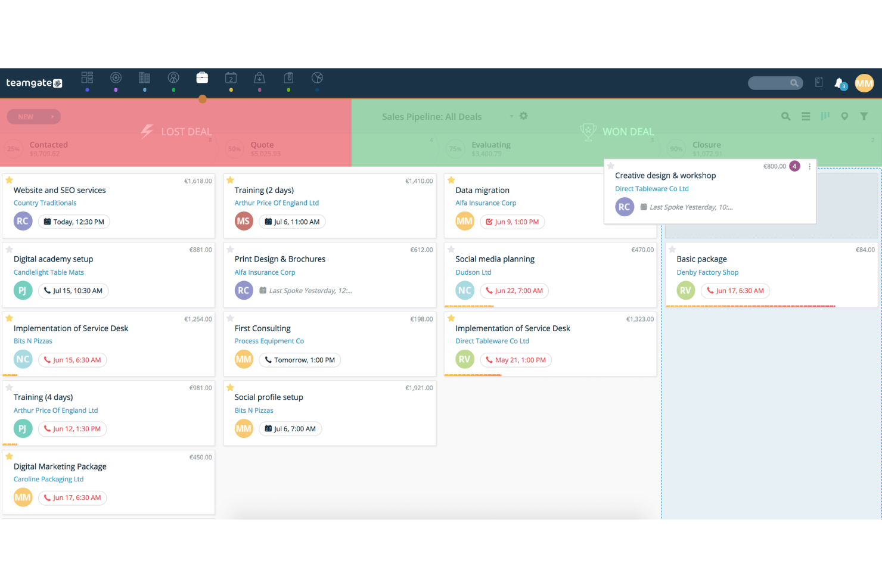Viewport: 882px width, 588px height.
Task: Open the shopping bag icon in navigation
Action: coord(259,77)
